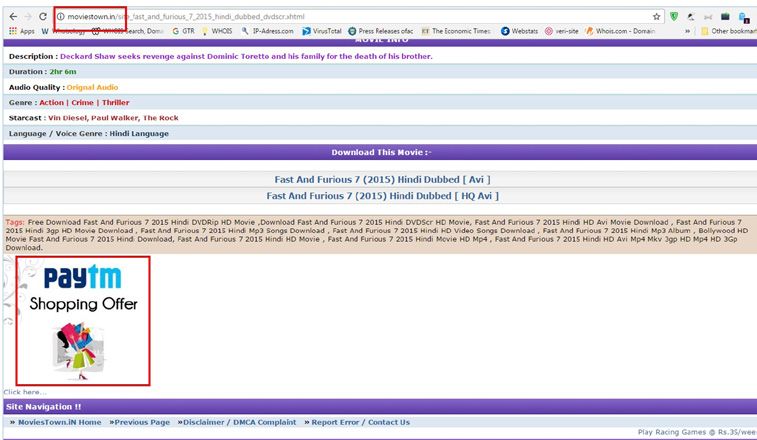Click the Crime genre text
Image resolution: width=757 pixels, height=440 pixels.
(83, 102)
